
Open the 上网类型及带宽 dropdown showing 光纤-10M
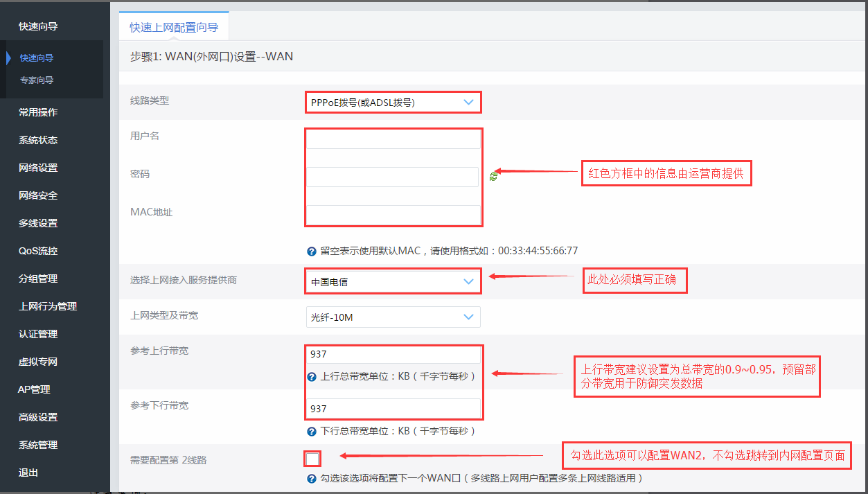tap(392, 317)
